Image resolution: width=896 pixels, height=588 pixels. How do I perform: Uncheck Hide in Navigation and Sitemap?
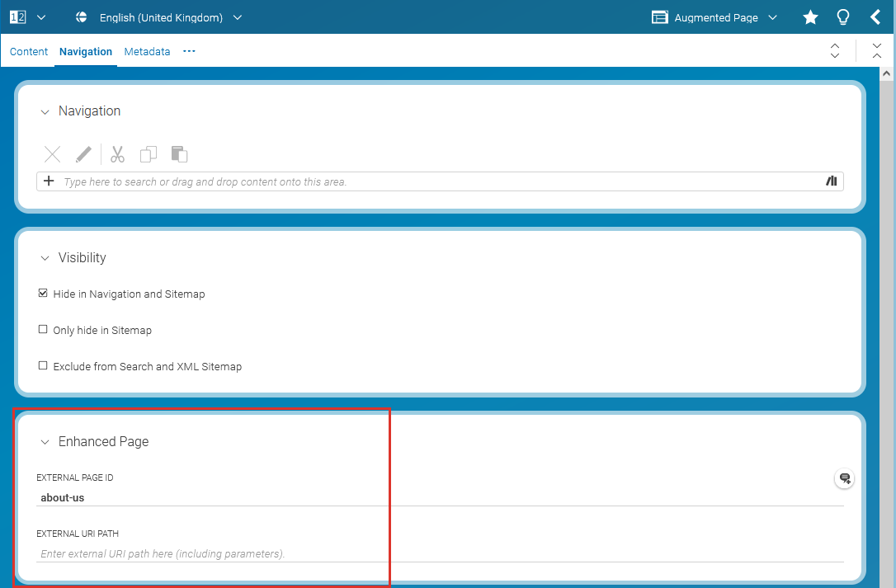point(42,293)
